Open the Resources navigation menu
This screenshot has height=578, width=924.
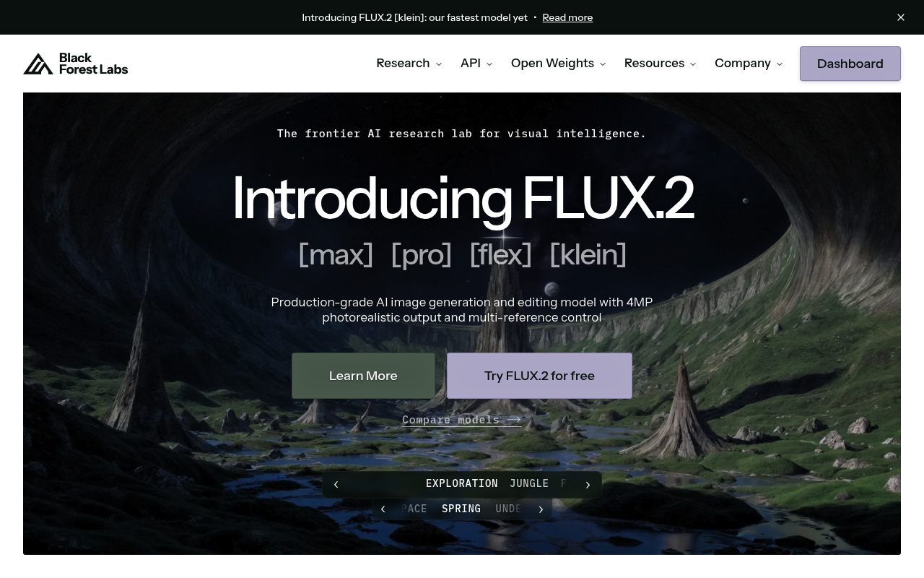coord(660,64)
